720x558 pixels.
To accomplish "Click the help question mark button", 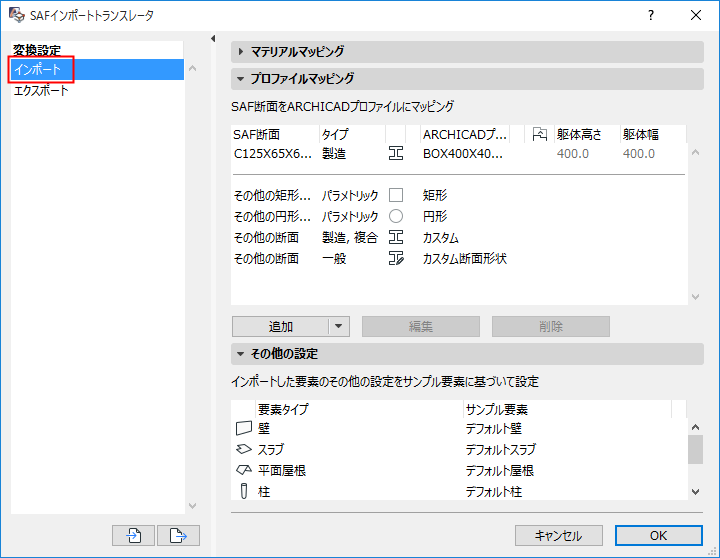I will pyautogui.click(x=651, y=15).
